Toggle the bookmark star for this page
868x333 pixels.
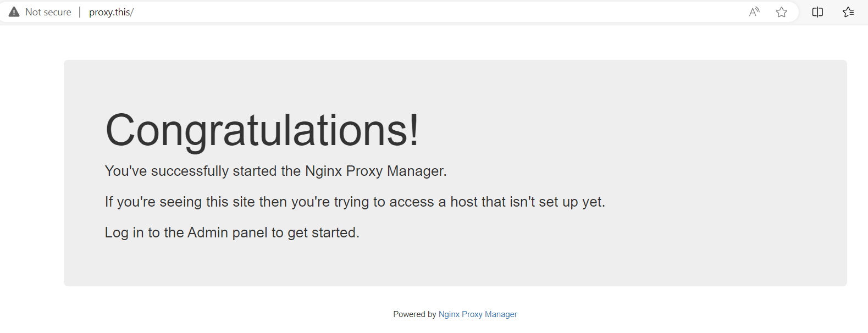[x=781, y=12]
